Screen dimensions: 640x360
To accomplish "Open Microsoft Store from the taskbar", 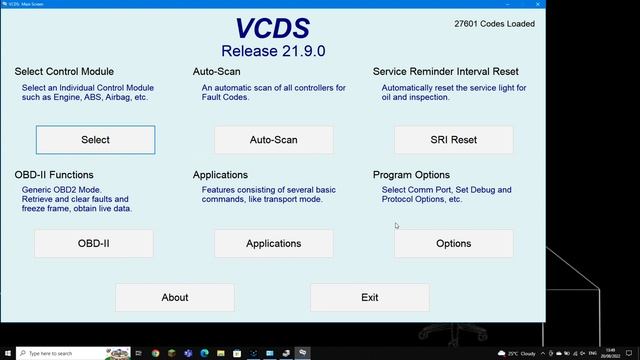I will point(237,353).
